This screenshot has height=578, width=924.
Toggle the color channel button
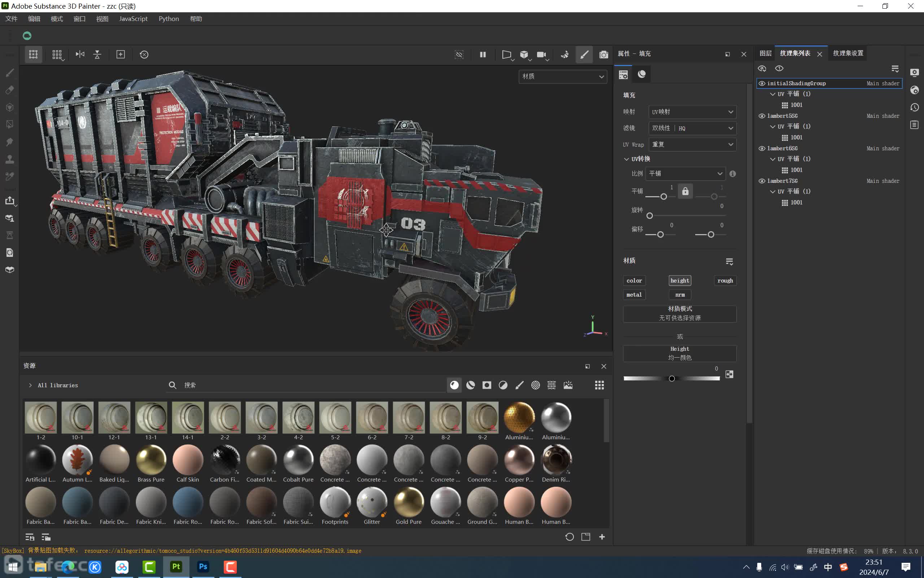click(x=634, y=281)
